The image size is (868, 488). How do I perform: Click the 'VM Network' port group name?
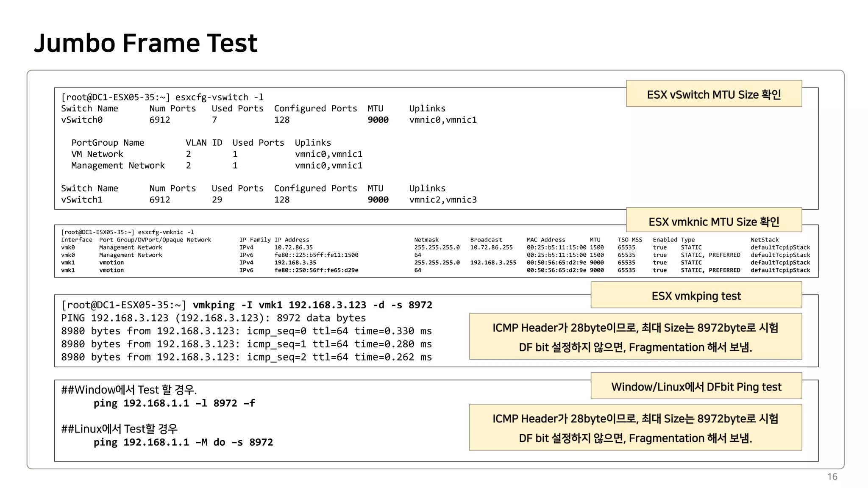(x=97, y=154)
